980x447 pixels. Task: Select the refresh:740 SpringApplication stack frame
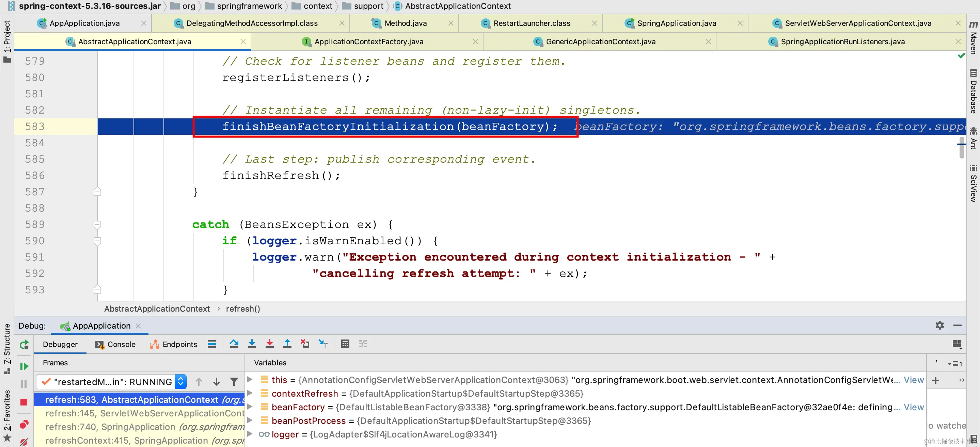pos(145,427)
